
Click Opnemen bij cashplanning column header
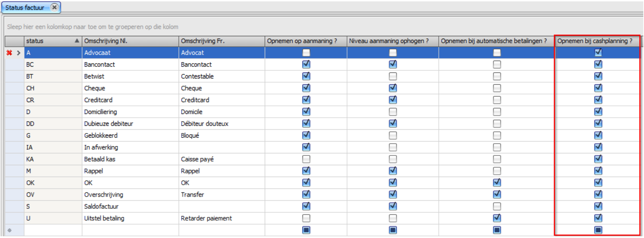pyautogui.click(x=594, y=41)
